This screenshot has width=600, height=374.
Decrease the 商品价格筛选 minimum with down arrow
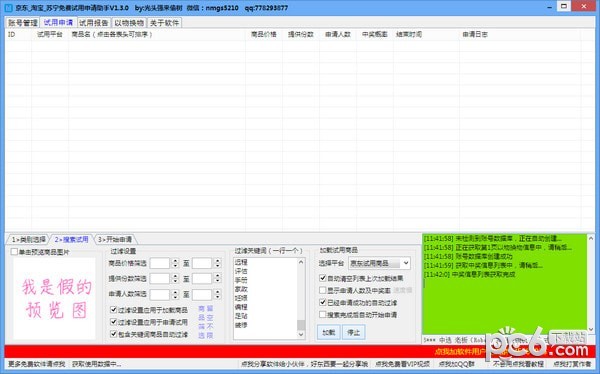175,266
